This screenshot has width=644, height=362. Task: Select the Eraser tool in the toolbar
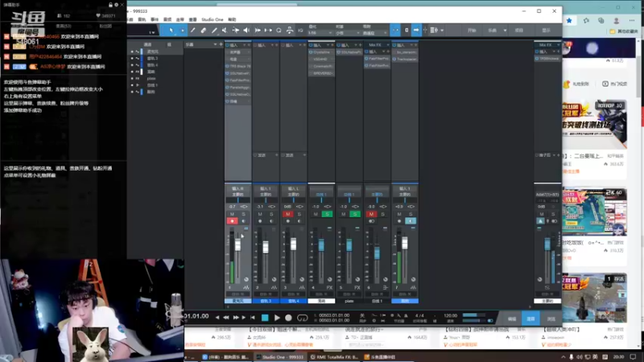[204, 31]
